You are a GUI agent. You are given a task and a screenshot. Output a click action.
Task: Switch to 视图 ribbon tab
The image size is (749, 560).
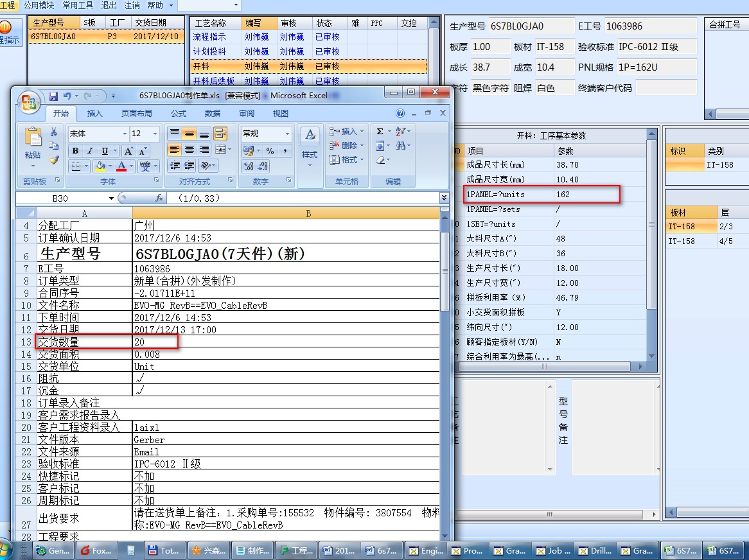click(281, 113)
